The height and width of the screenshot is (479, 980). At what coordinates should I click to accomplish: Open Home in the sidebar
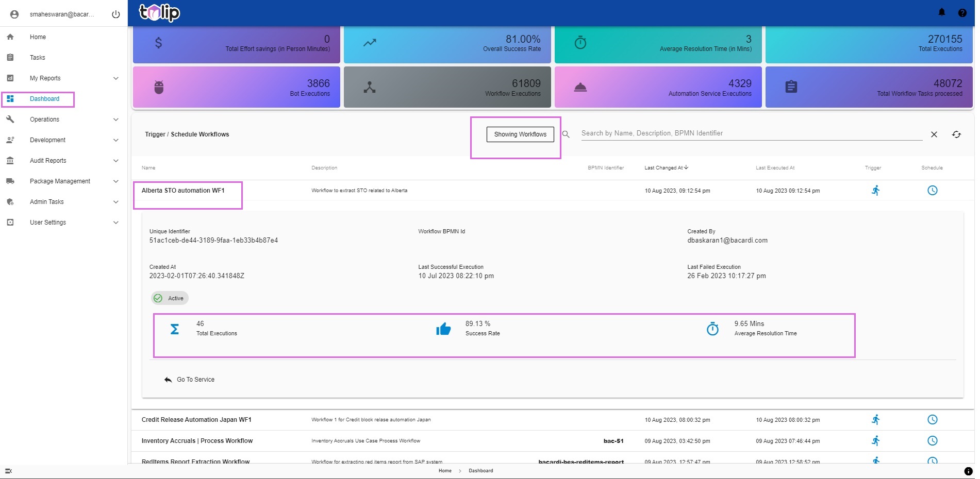[38, 37]
